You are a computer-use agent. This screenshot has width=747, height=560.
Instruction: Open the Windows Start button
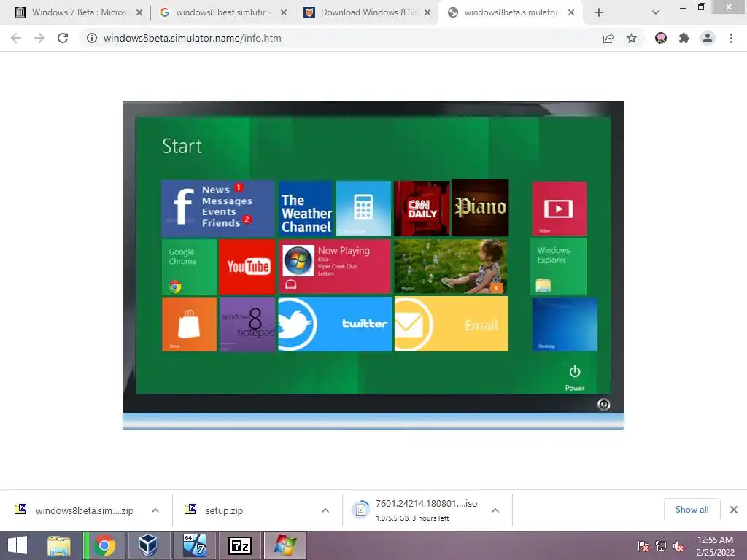(18, 545)
